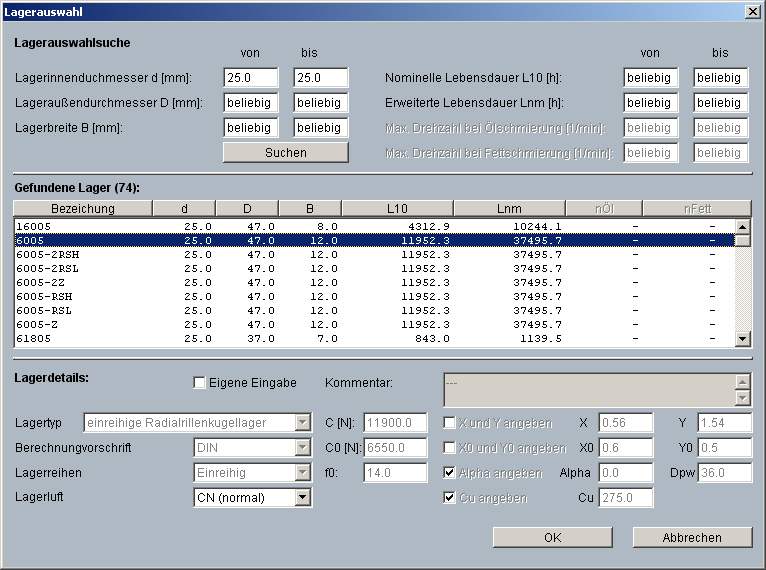This screenshot has width=766, height=570.
Task: Click the Suchen button
Action: pyautogui.click(x=286, y=153)
